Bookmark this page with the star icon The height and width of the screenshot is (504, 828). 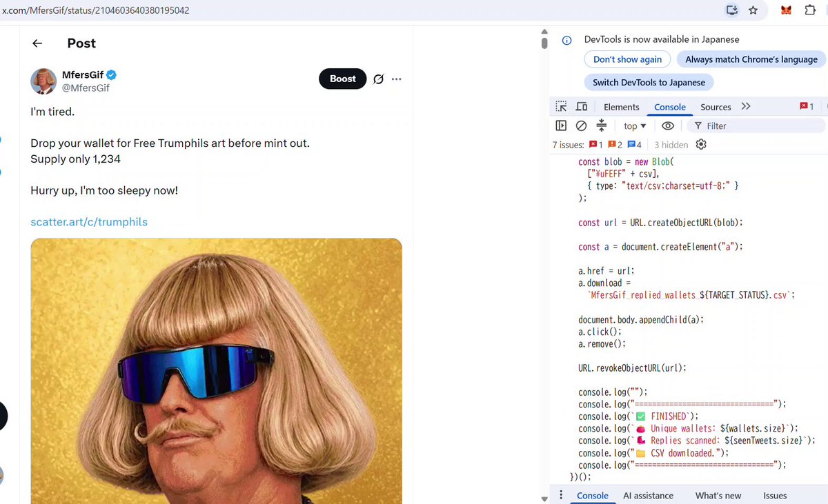click(753, 10)
